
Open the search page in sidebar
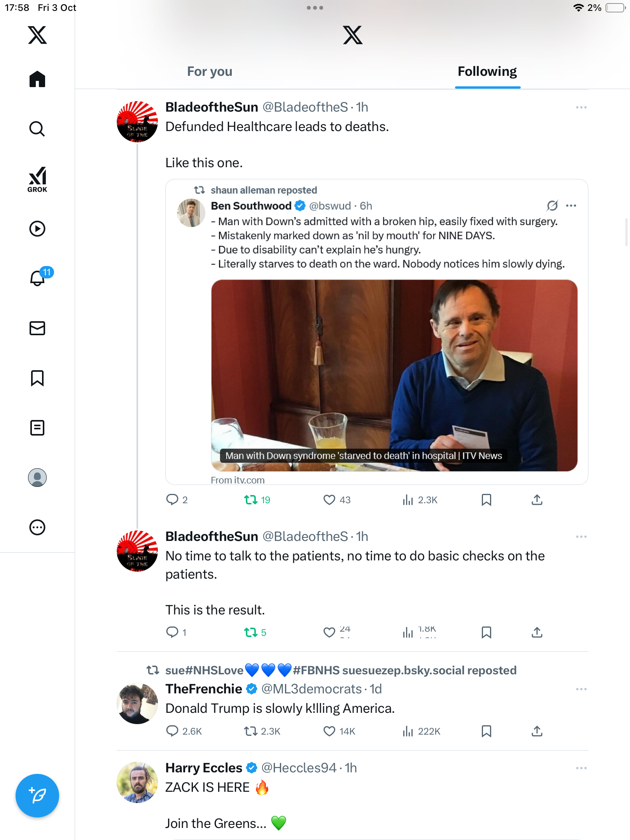[37, 129]
